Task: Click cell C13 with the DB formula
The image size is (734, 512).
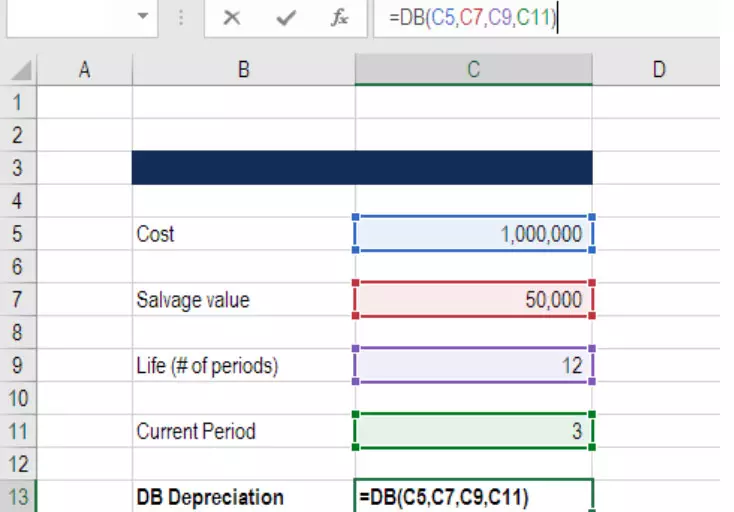Action: point(473,497)
